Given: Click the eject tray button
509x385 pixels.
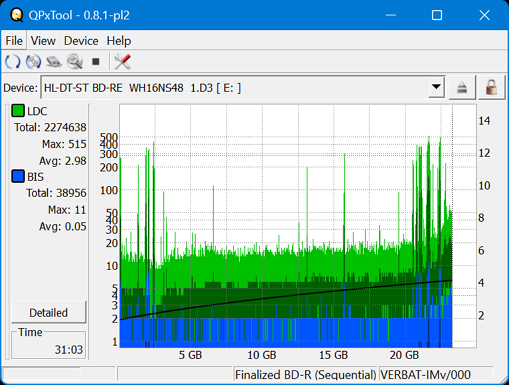Looking at the screenshot, I should [x=462, y=88].
